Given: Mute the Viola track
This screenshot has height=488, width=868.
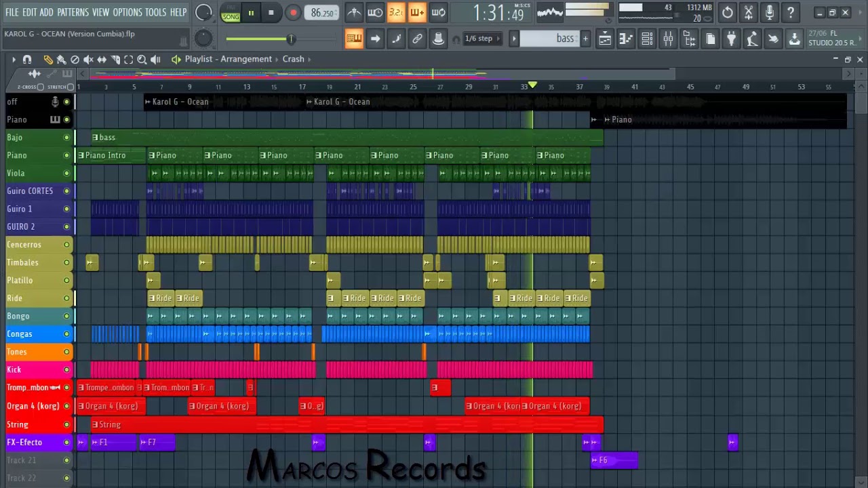Looking at the screenshot, I should tap(66, 174).
